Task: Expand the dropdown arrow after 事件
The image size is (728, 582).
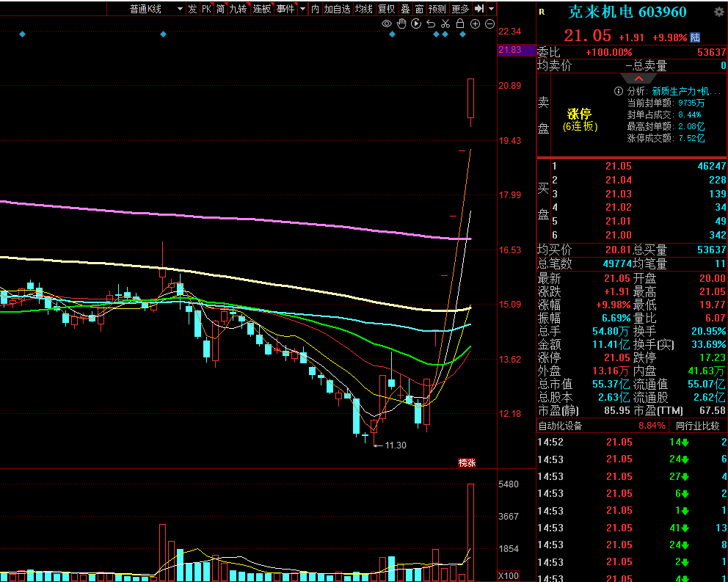Action: pyautogui.click(x=302, y=10)
